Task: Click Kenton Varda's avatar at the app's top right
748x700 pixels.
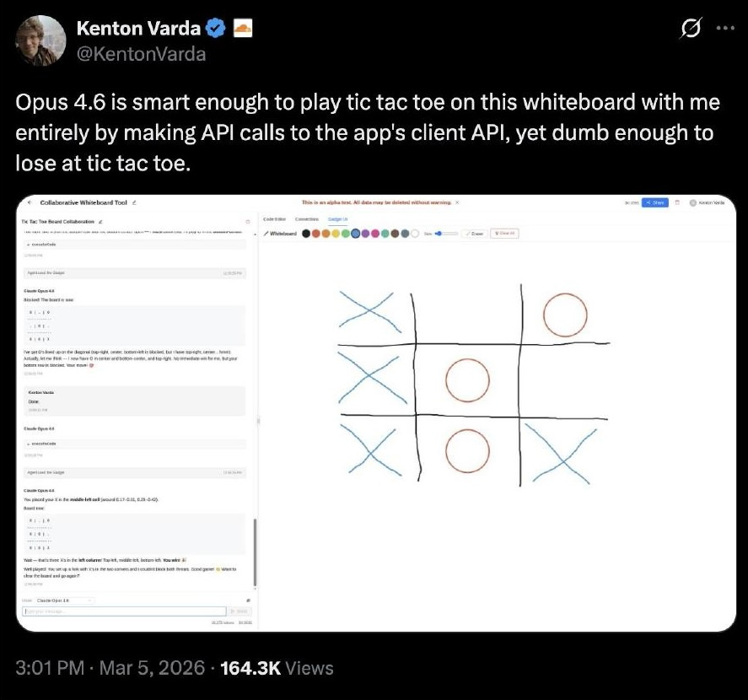Action: pyautogui.click(x=692, y=202)
